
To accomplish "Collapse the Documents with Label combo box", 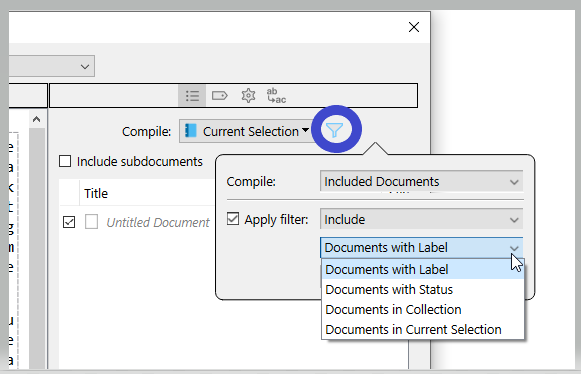I will click(421, 248).
